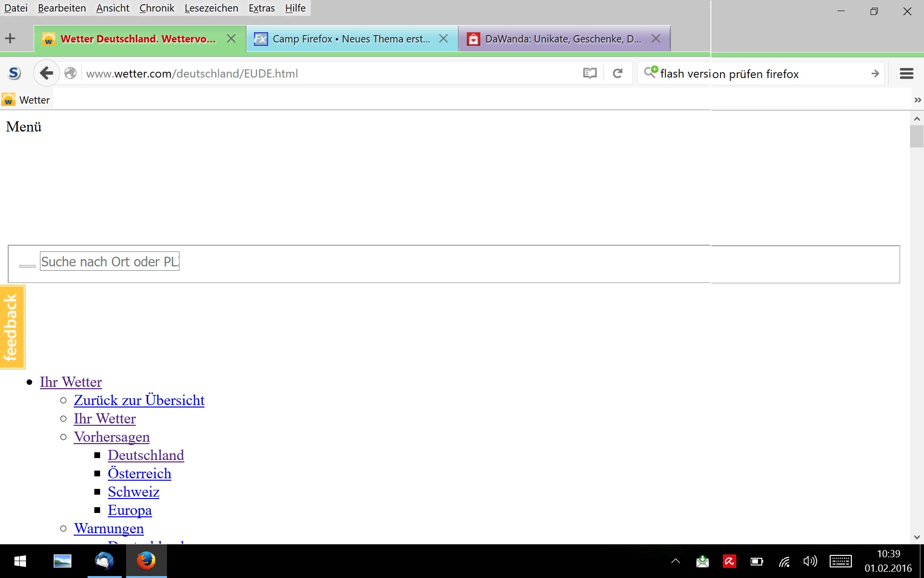Image resolution: width=924 pixels, height=578 pixels.
Task: Click the new tab plus icon
Action: click(10, 39)
